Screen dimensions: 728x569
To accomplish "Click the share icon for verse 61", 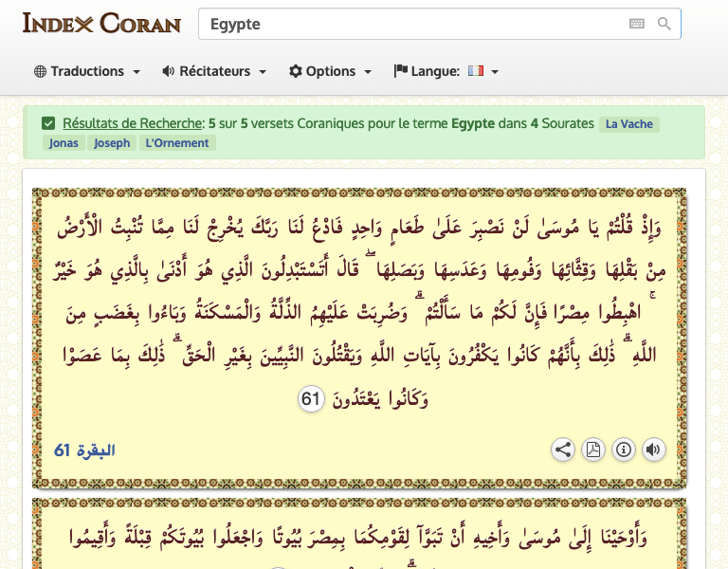I will click(563, 450).
